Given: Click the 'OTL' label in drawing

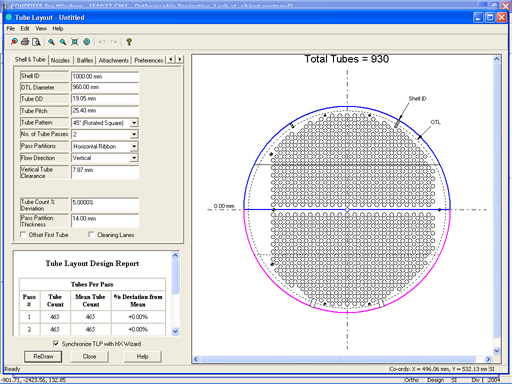Looking at the screenshot, I should pyautogui.click(x=435, y=122).
